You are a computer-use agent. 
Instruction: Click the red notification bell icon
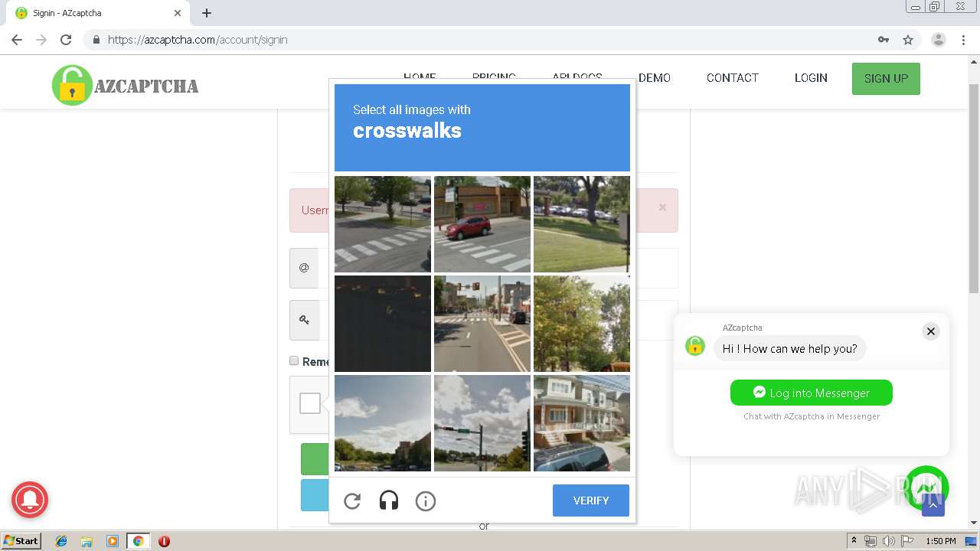pos(30,500)
